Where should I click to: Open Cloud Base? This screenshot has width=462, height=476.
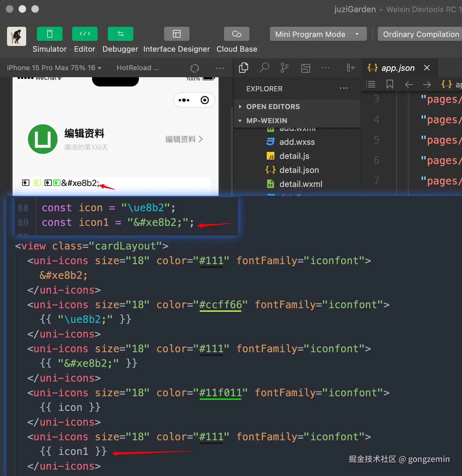click(236, 34)
